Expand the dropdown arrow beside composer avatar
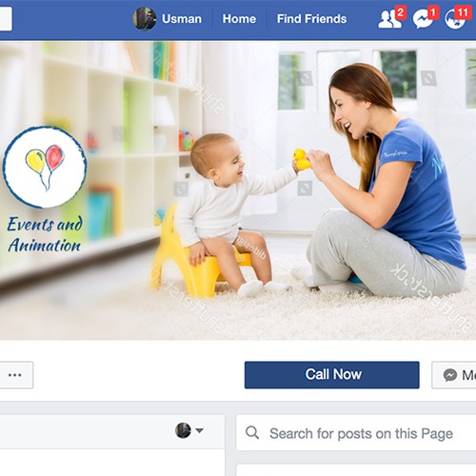The height and width of the screenshot is (476, 476). coord(199,430)
